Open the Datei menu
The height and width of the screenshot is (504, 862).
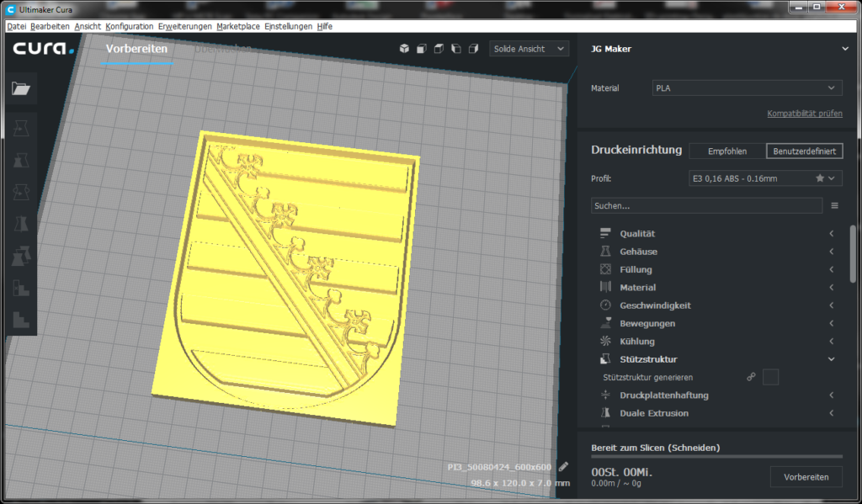(x=17, y=26)
